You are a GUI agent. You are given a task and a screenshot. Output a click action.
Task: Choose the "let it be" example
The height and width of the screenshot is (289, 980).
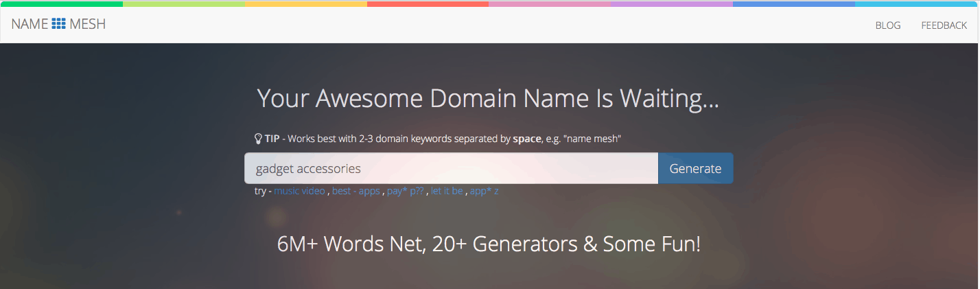(x=447, y=191)
